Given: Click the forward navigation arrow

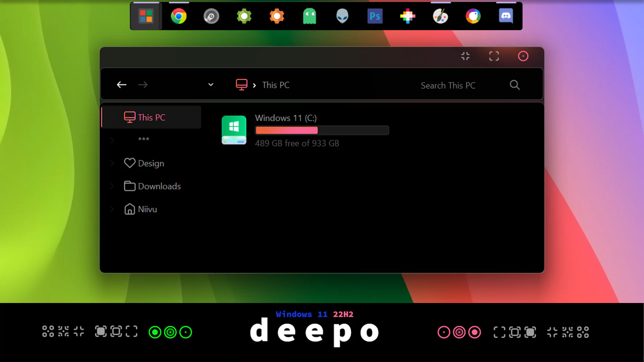Looking at the screenshot, I should click(143, 84).
